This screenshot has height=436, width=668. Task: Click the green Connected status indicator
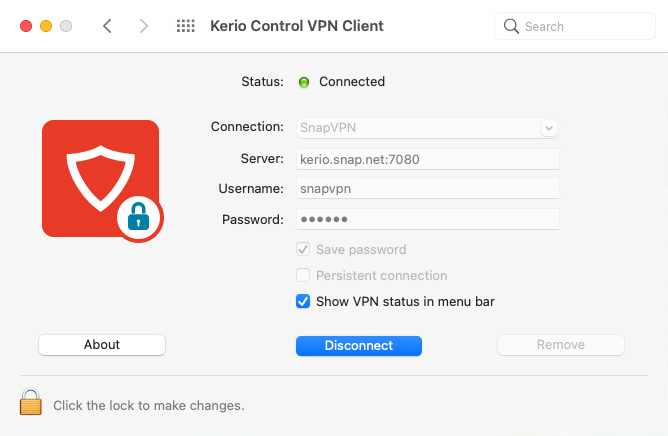click(x=304, y=82)
